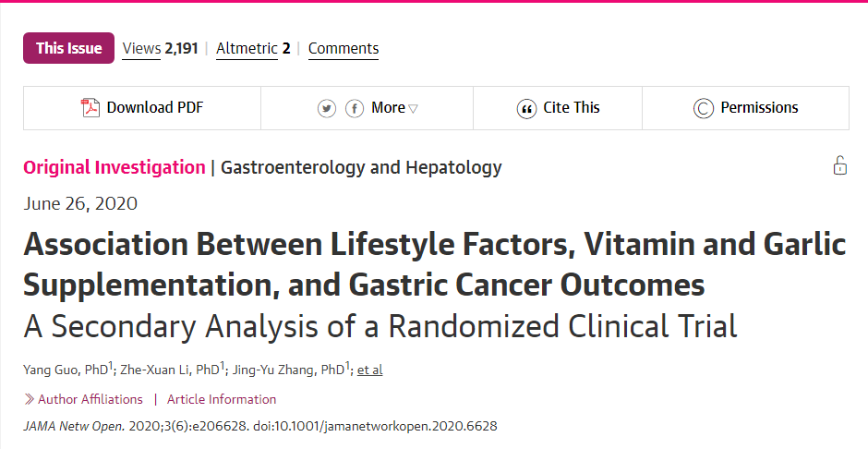
Task: Click the quotation mark cite icon
Action: [526, 108]
